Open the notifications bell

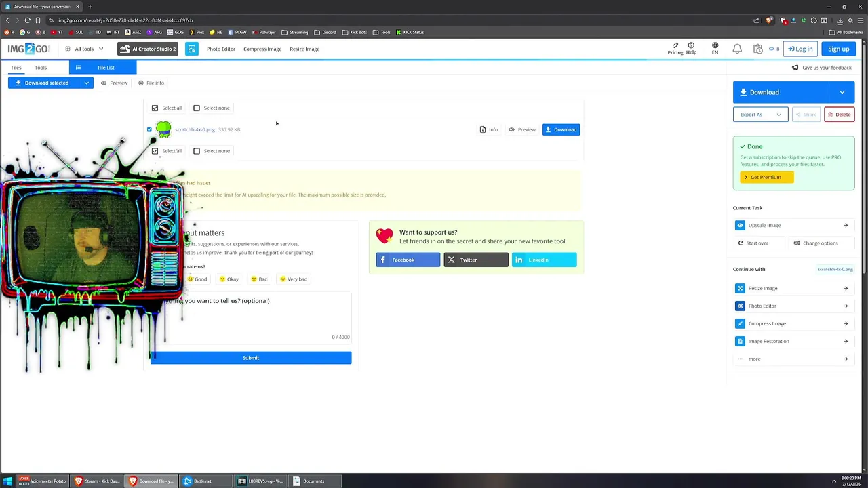click(737, 49)
